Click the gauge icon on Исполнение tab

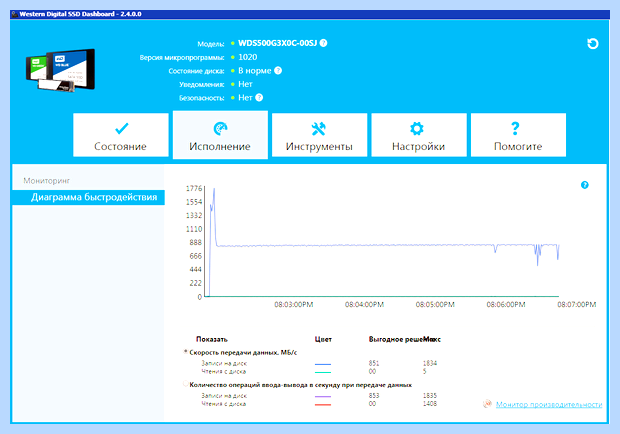pyautogui.click(x=220, y=128)
